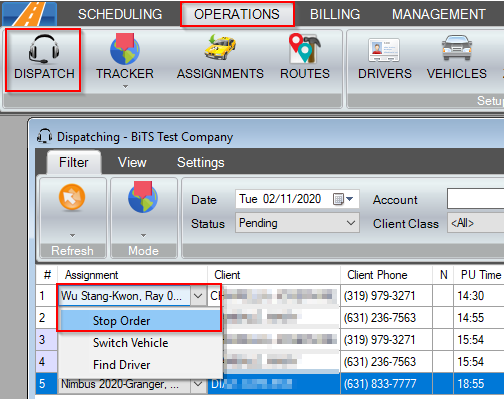
Task: Expand the Refresh dropdown arrow
Action: pyautogui.click(x=72, y=236)
